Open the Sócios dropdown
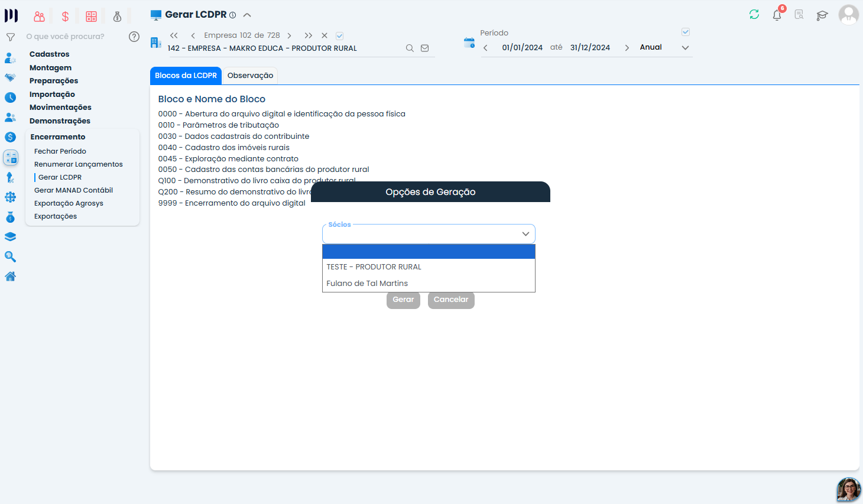This screenshot has height=504, width=863. coord(429,234)
